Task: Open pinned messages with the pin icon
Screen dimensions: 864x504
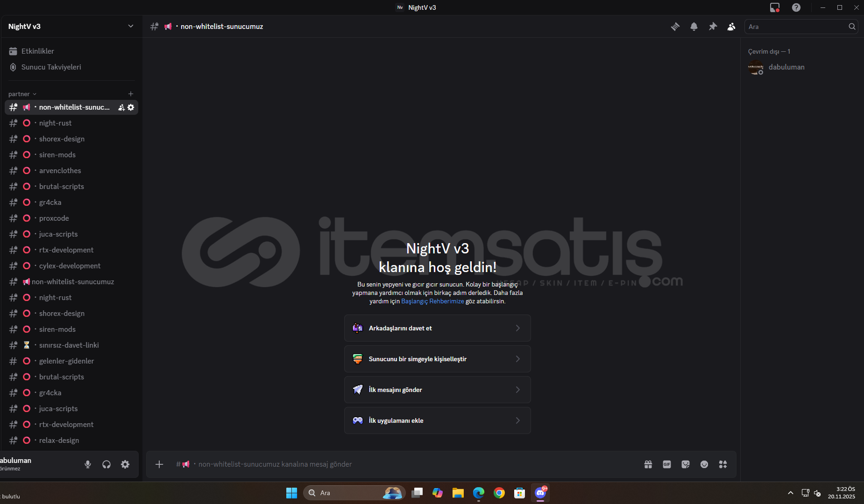Action: 713,27
